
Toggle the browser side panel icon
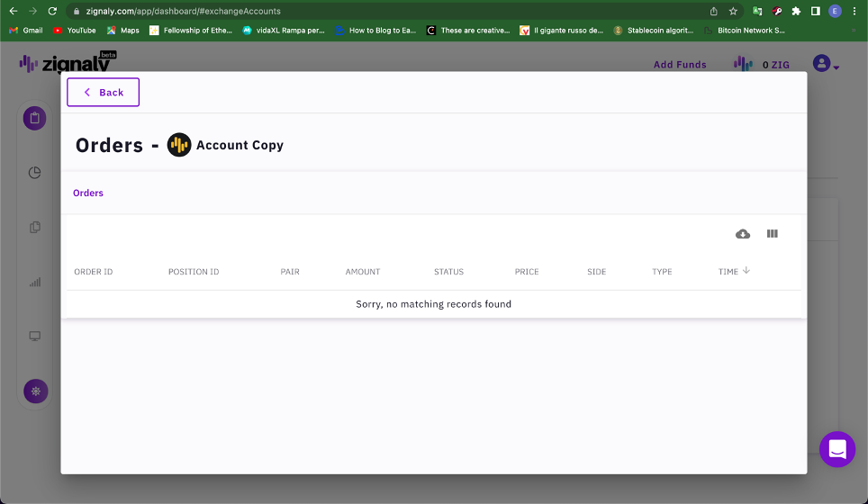coord(816,11)
